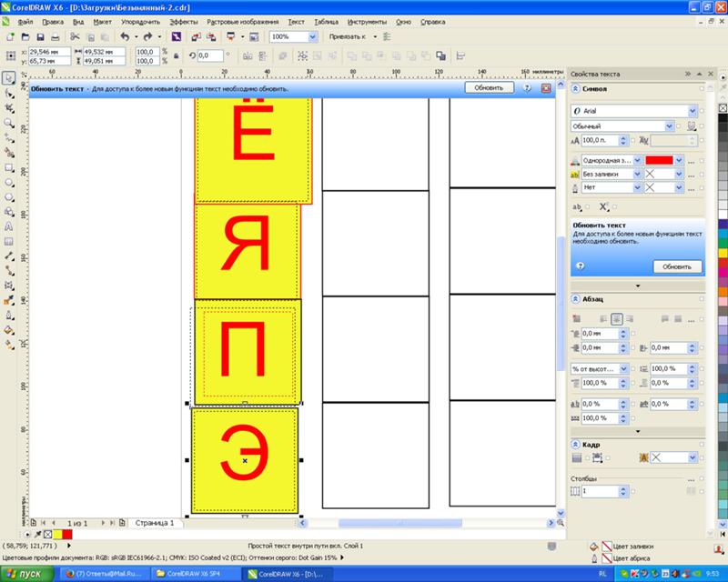Viewport: 728px width, 582px height.
Task: Click Обновить in the Обновить текст panel
Action: (677, 266)
